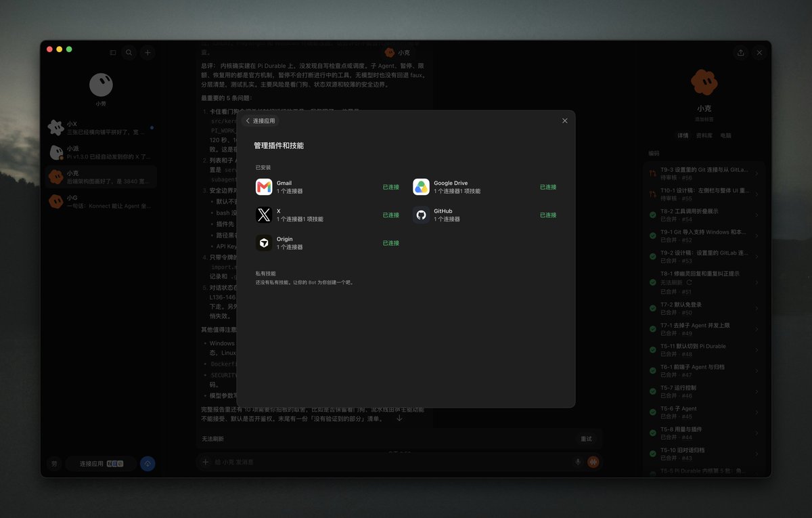Open the 小X conversation
Screen dimensions: 812x518
pyautogui.click(x=101, y=128)
